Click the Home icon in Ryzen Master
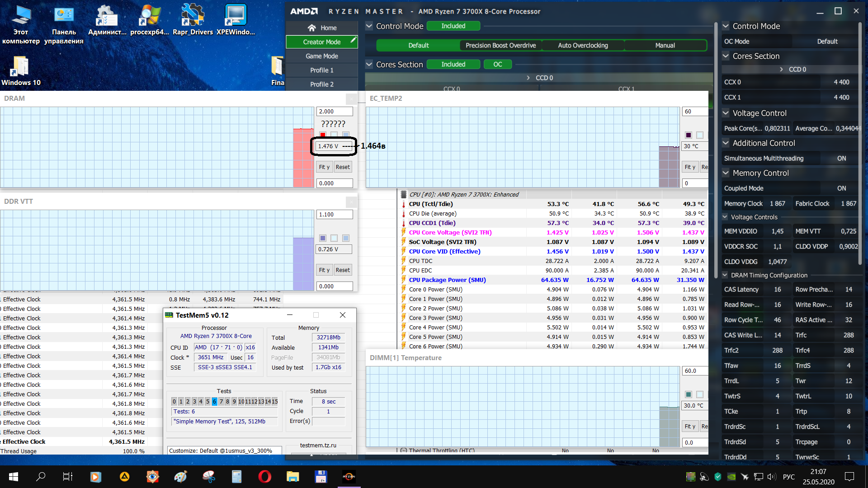The image size is (868, 488). point(311,28)
